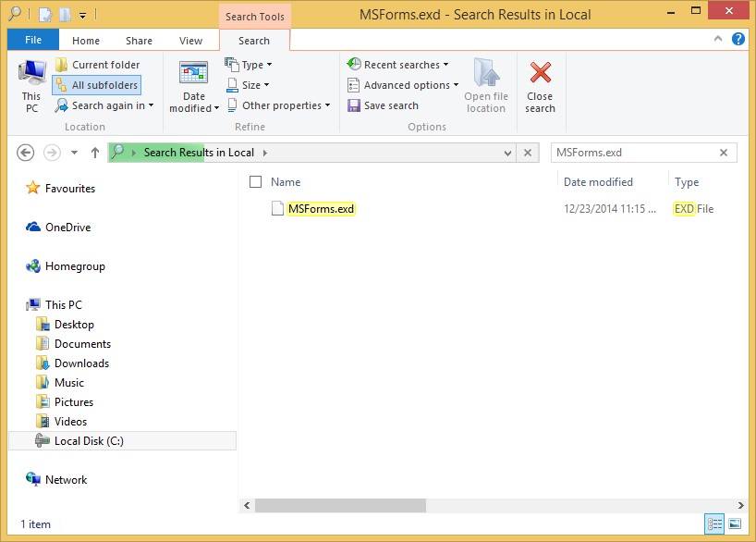Toggle All subfolders search scope
This screenshot has width=756, height=542.
click(97, 85)
